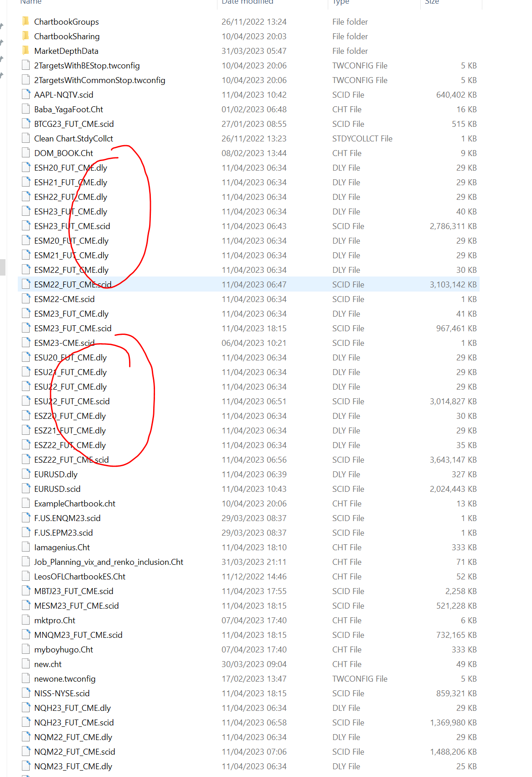Click the MarketDepthData folder icon
The height and width of the screenshot is (777, 532).
pyautogui.click(x=26, y=51)
